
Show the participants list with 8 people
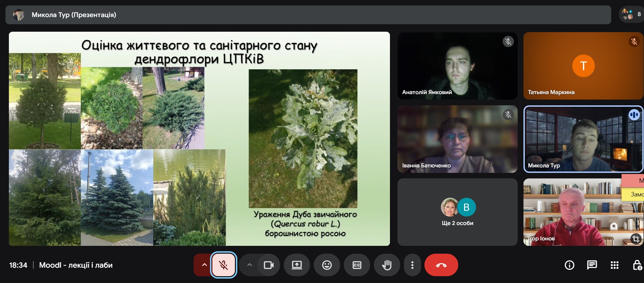tap(631, 14)
